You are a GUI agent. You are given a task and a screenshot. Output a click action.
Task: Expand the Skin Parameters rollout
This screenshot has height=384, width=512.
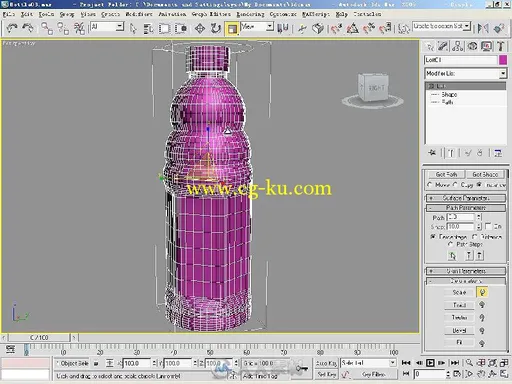click(466, 271)
